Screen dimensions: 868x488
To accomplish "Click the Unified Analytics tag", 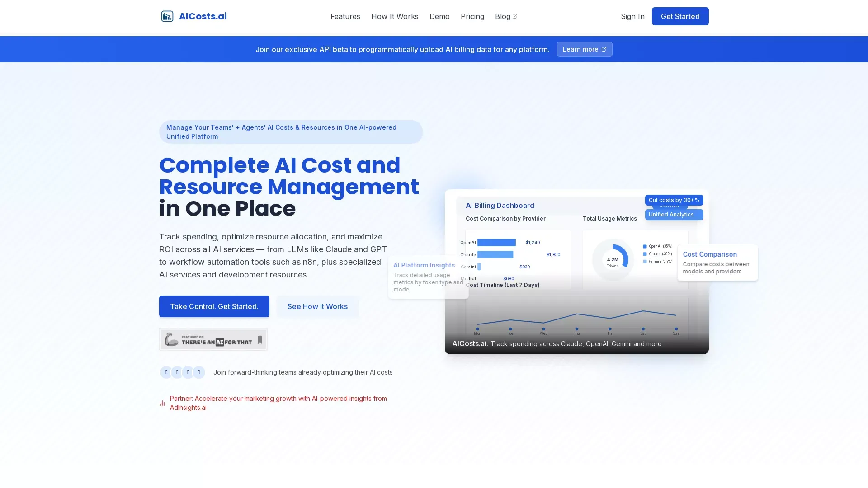I will (674, 215).
